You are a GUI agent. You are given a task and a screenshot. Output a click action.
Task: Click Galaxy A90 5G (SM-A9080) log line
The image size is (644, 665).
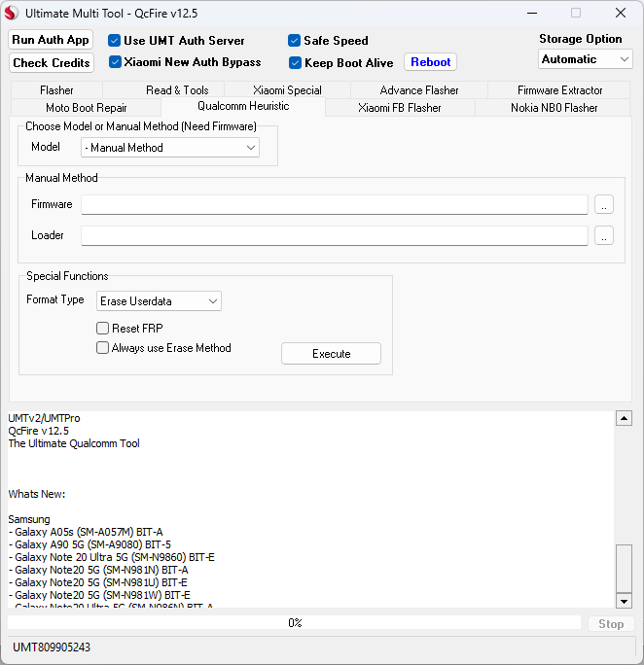coord(89,544)
